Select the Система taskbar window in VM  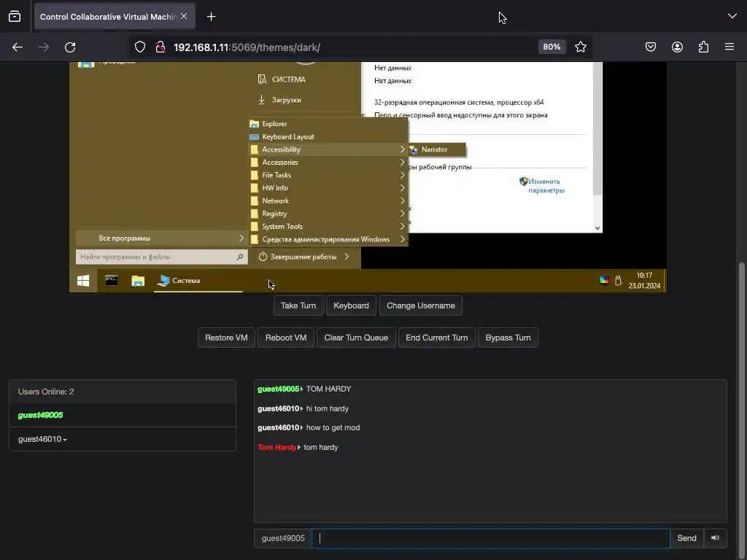click(198, 281)
